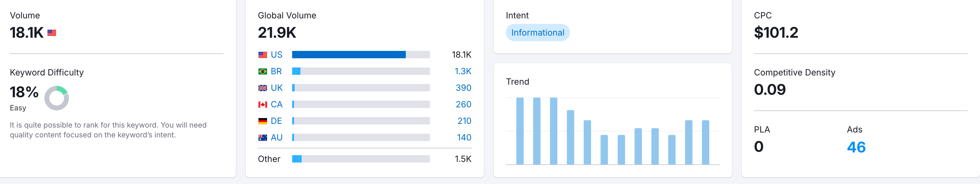This screenshot has width=980, height=184.
Task: Open the DE country link
Action: [276, 121]
